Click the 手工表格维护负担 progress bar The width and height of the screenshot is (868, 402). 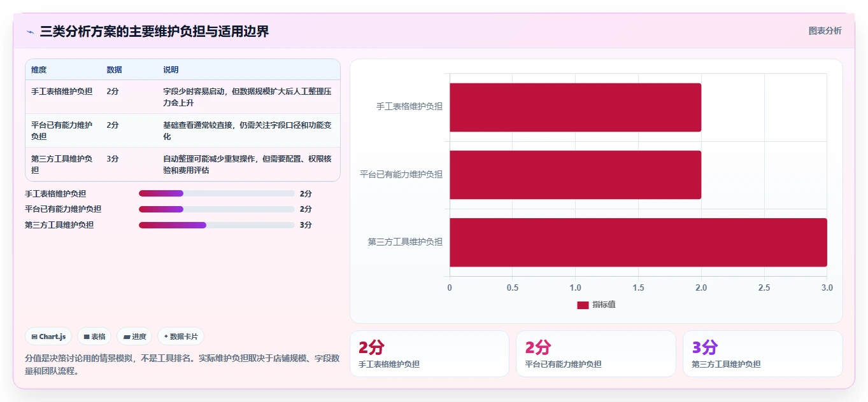click(x=217, y=193)
